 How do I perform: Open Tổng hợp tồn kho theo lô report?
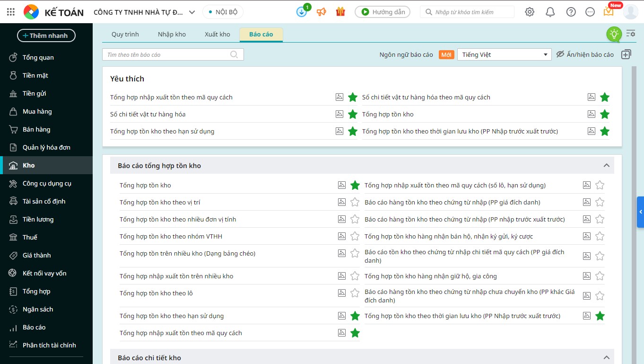click(x=156, y=293)
